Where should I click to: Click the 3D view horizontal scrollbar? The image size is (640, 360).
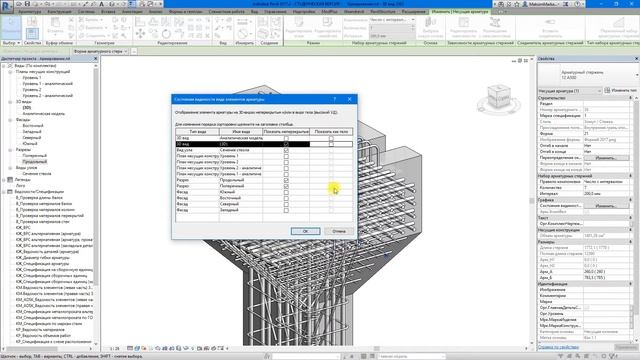click(377, 349)
